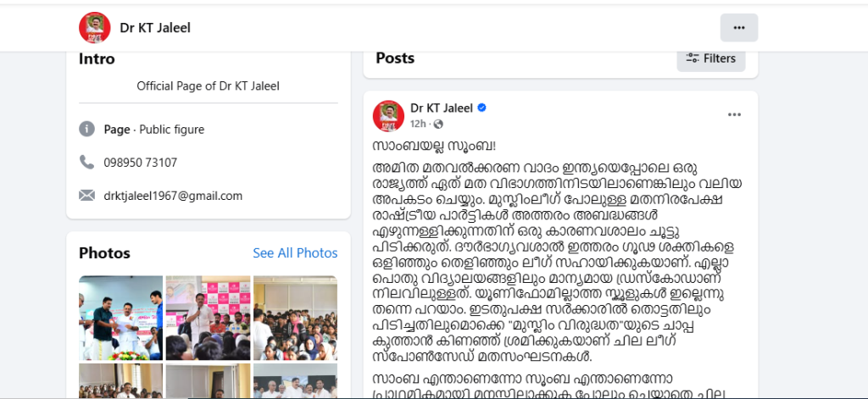This screenshot has width=868, height=399.
Task: Open the header profile picture of Dr KT Jaleel
Action: (x=95, y=28)
